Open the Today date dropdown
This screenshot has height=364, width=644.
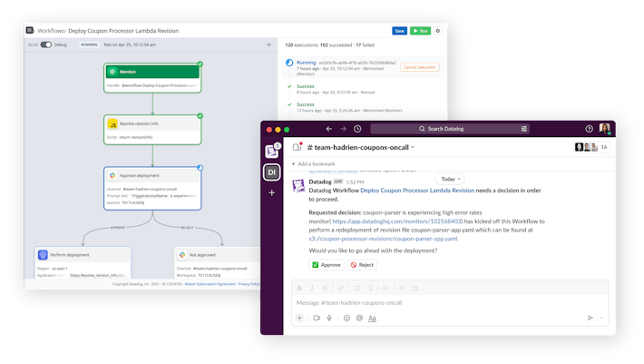pos(451,179)
